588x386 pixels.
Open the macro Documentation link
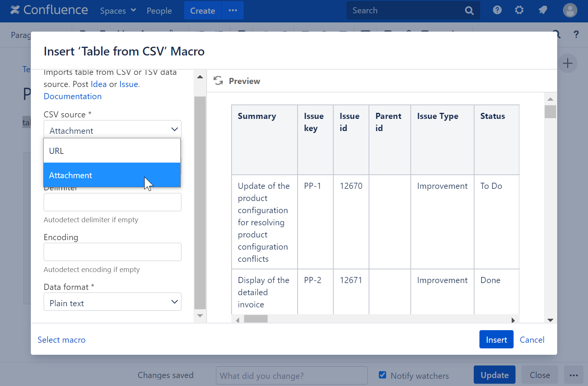(73, 96)
